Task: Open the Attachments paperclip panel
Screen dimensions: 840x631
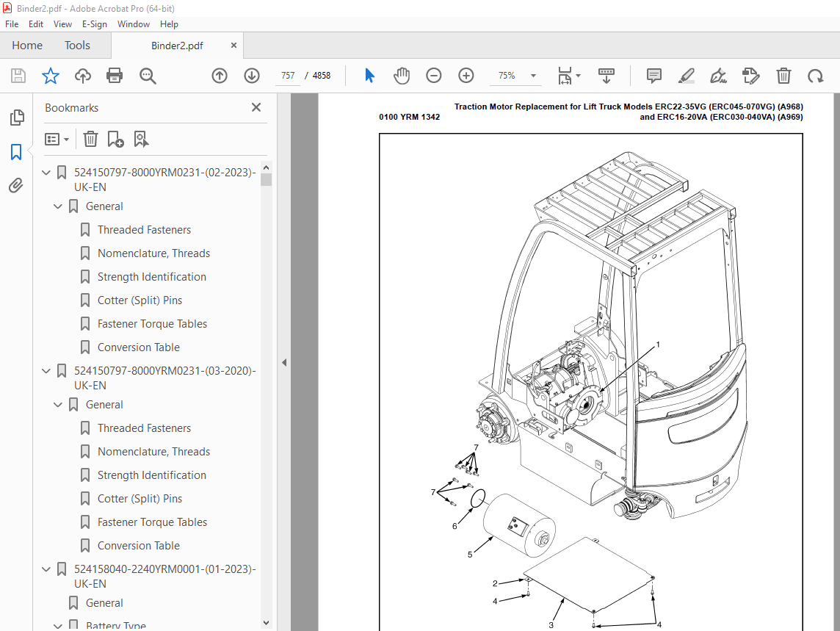Action: pyautogui.click(x=16, y=186)
